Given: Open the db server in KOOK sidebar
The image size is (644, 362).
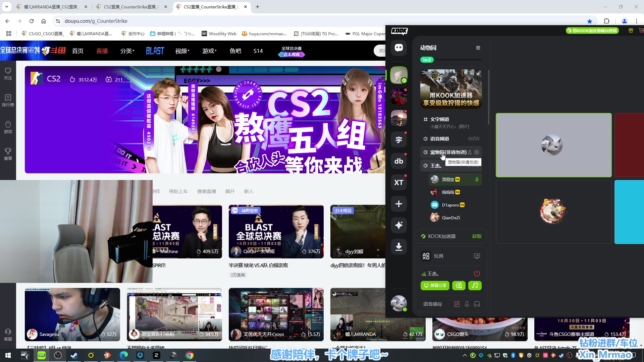Looking at the screenshot, I should 399,161.
